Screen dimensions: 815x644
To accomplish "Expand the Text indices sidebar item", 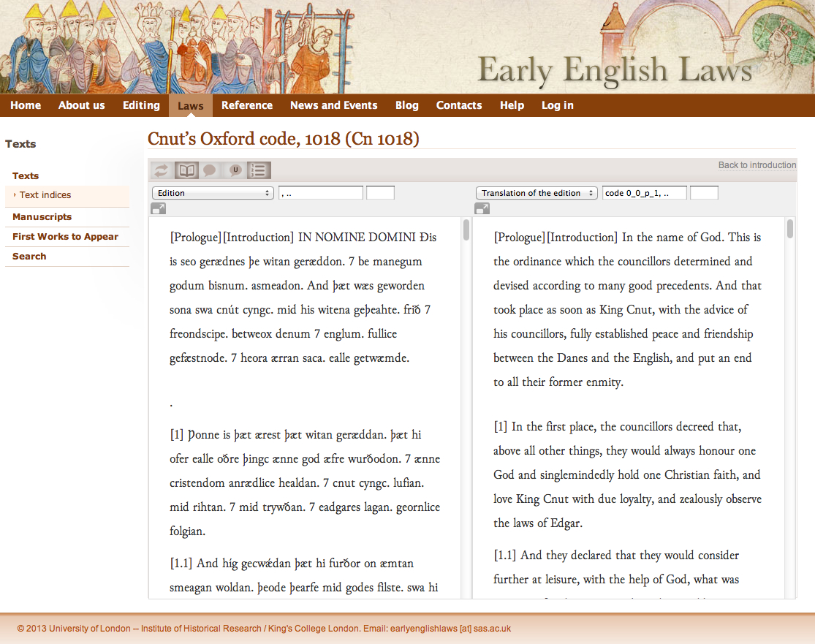I will [45, 195].
